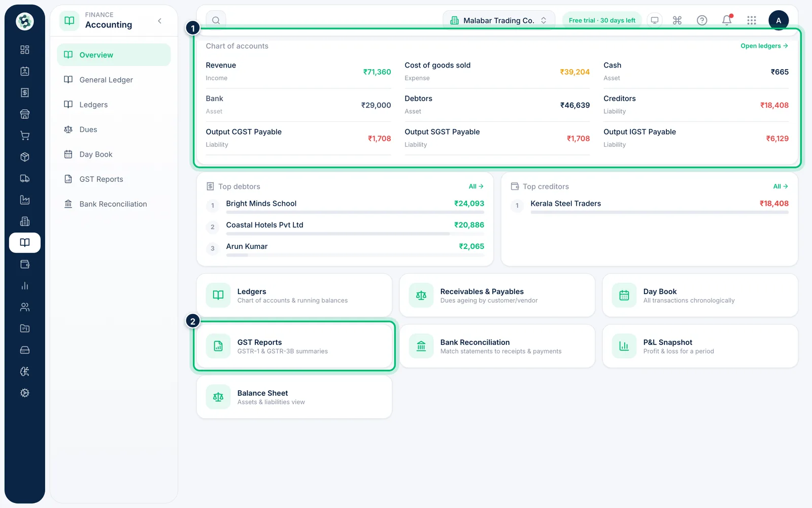Open the Receivables & Payables card

497,295
